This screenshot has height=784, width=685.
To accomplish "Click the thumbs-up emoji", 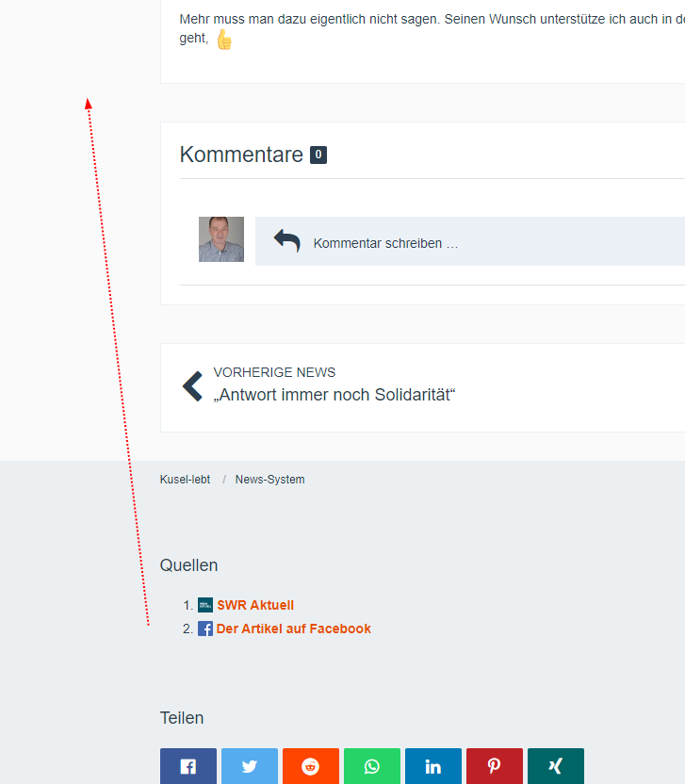I will click(223, 40).
